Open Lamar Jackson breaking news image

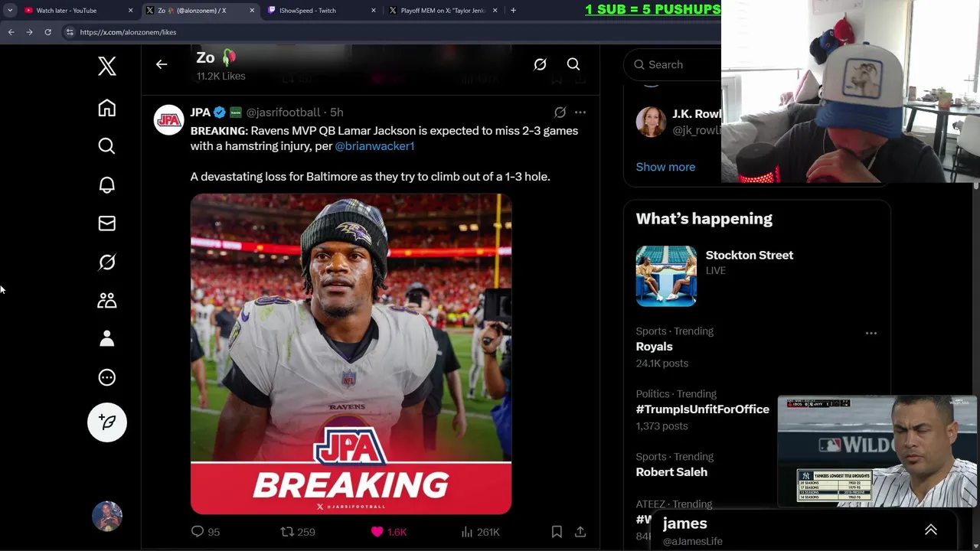tap(351, 354)
